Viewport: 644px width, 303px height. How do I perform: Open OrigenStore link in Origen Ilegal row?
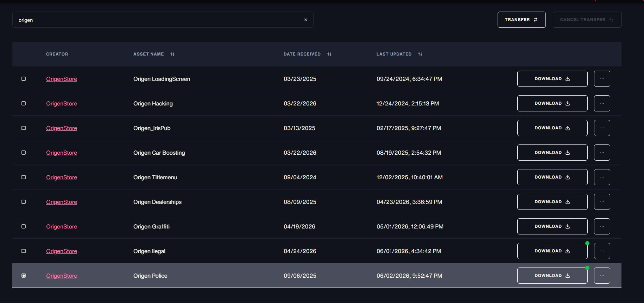coord(62,251)
